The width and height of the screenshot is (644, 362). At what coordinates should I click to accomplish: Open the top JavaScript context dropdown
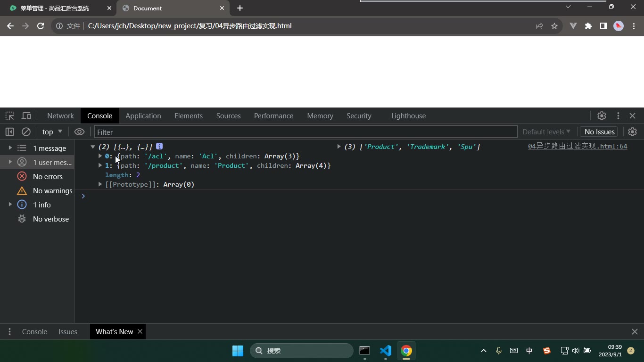click(x=52, y=132)
